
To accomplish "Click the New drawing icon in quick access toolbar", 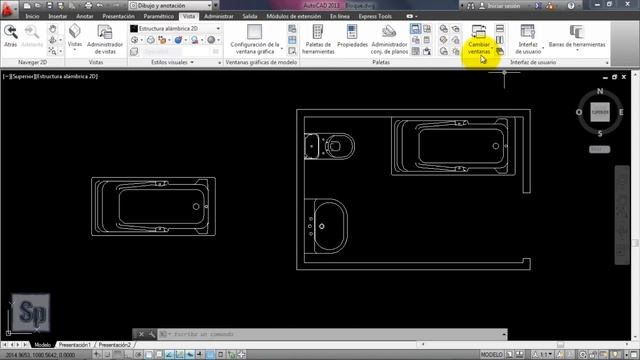I will 27,6.
